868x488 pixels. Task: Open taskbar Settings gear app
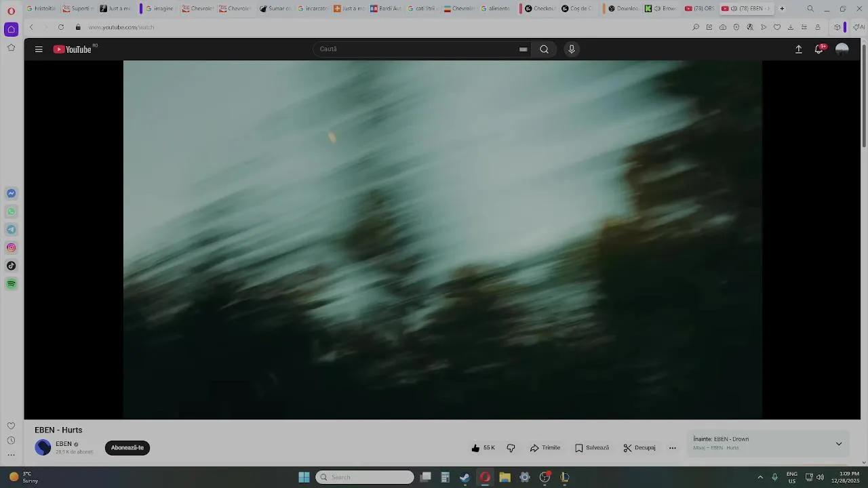(524, 477)
